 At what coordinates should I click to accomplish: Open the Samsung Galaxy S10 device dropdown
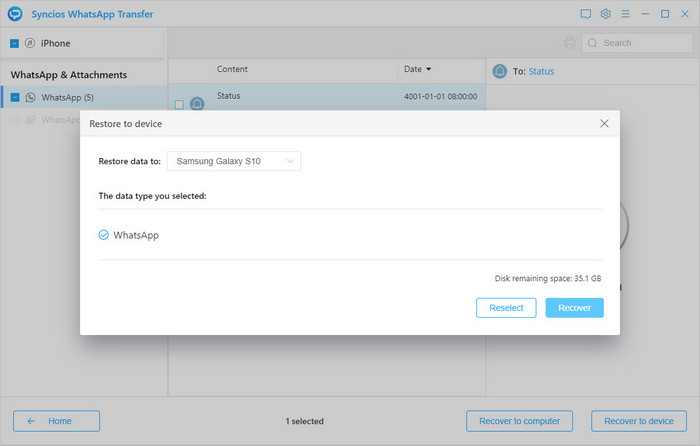coord(233,161)
